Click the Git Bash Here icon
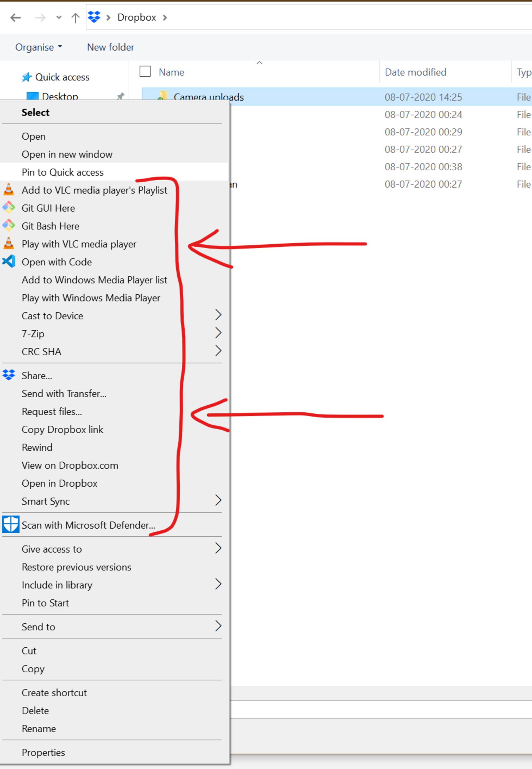 9,225
